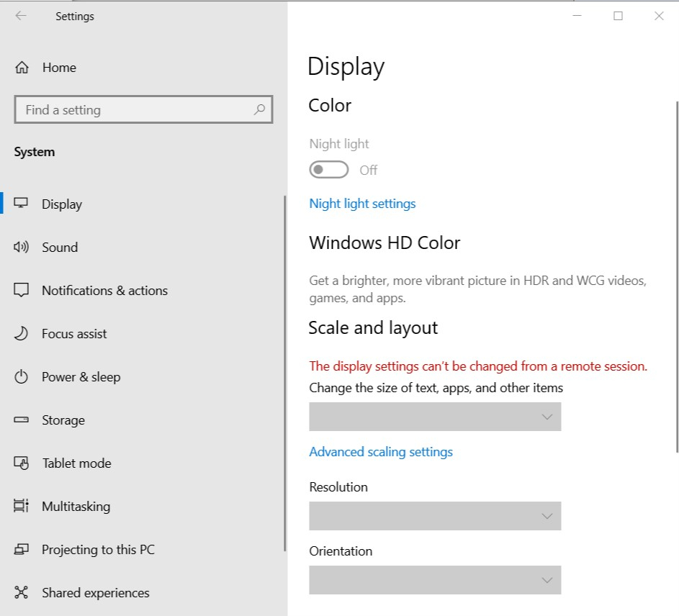Click the Tablet mode icon
This screenshot has height=616, width=679.
point(21,463)
